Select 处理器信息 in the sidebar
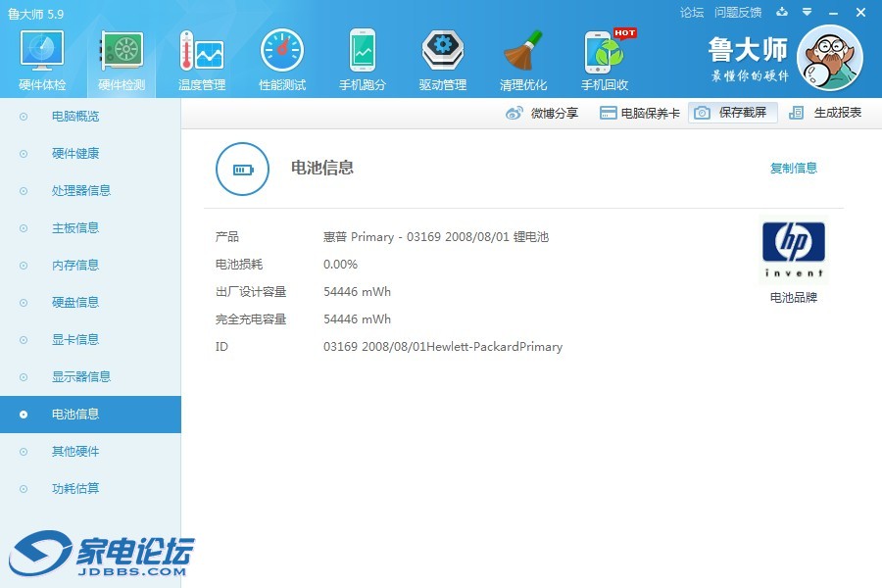The width and height of the screenshot is (882, 588). [81, 191]
